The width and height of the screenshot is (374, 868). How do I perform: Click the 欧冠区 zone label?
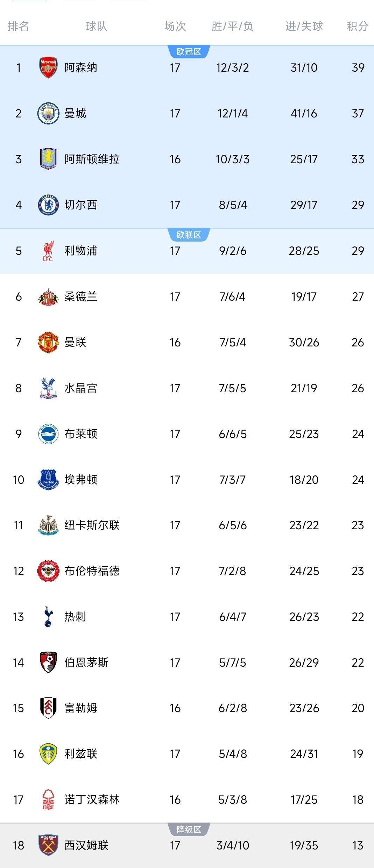189,52
